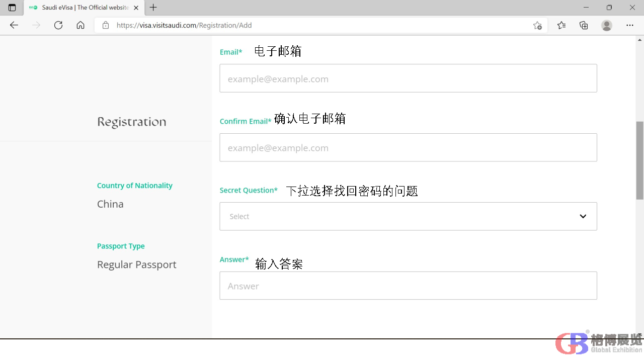Focus the Confirm Email field
The image size is (644, 362).
pyautogui.click(x=408, y=147)
